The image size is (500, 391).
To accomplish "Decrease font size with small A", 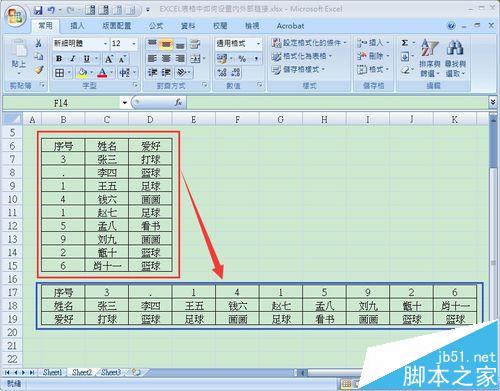I will [122, 59].
